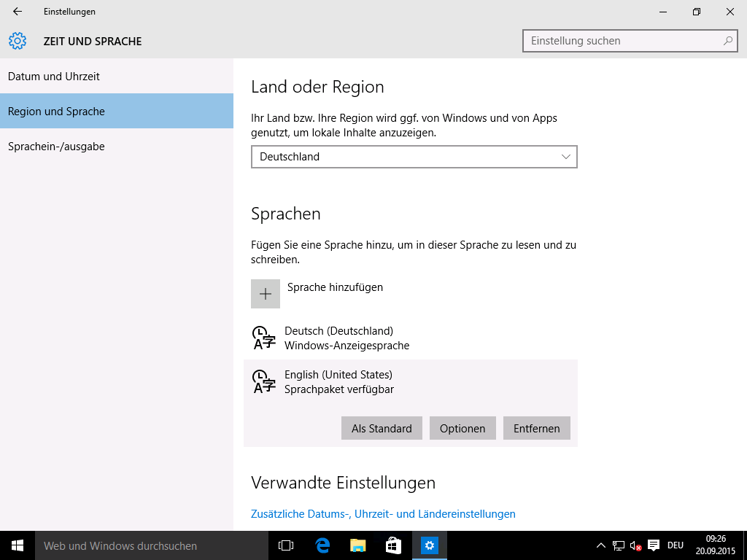747x560 pixels.
Task: Select Region und Sprache in the sidebar
Action: click(117, 111)
